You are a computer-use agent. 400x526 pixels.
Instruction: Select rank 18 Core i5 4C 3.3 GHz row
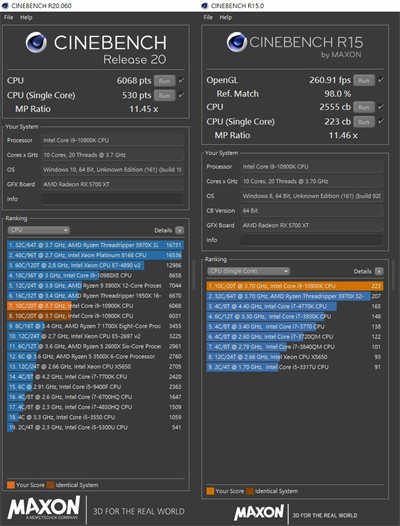pyautogui.click(x=95, y=417)
